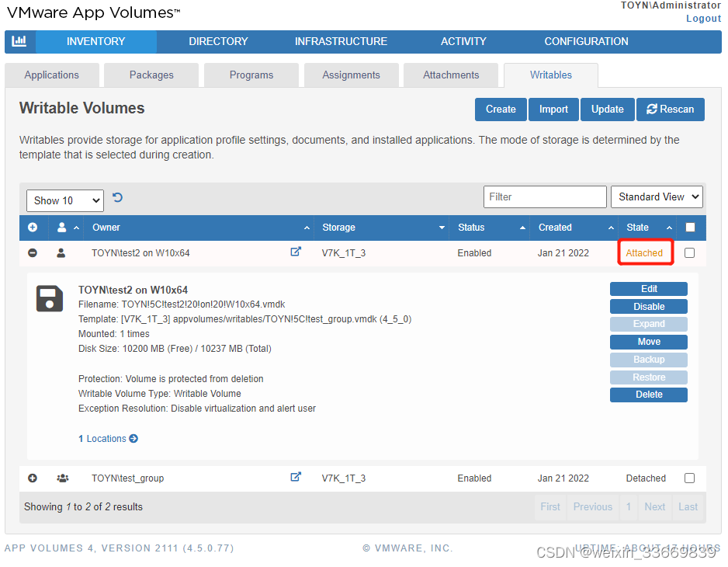Click the Restore button
Screen dimensions: 728x567
649,377
